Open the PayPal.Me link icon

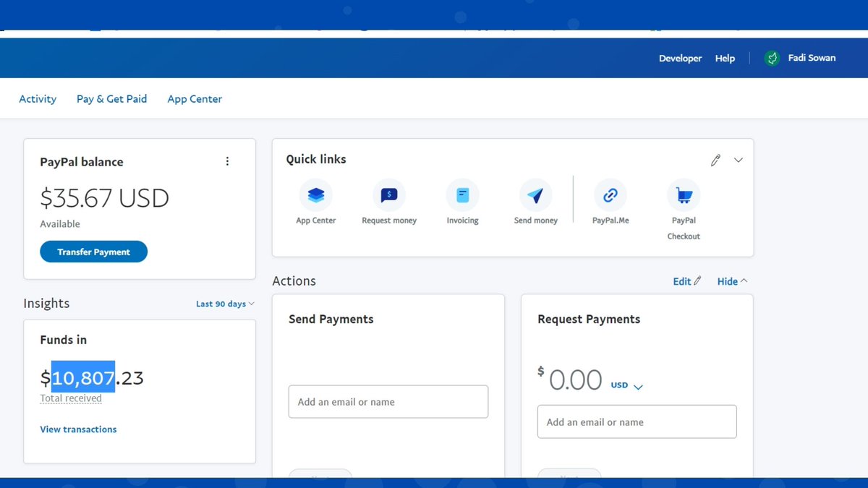[x=610, y=195]
